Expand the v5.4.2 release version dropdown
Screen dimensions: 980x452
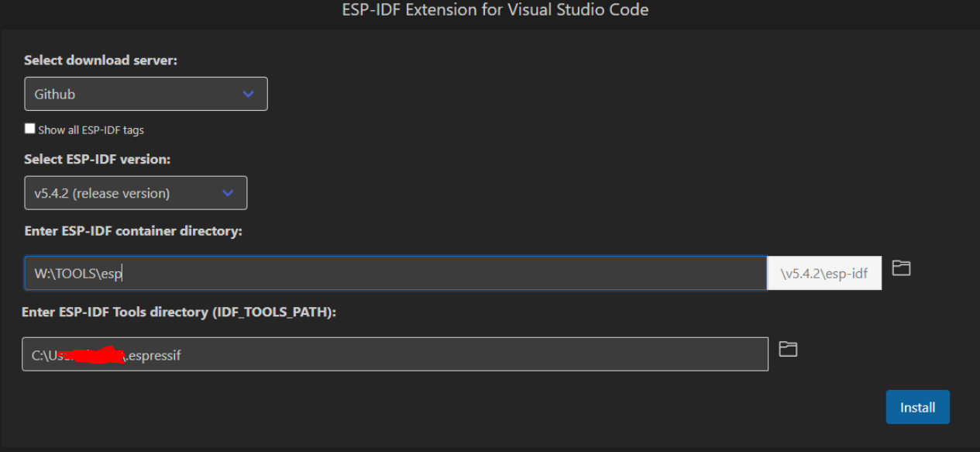click(136, 193)
